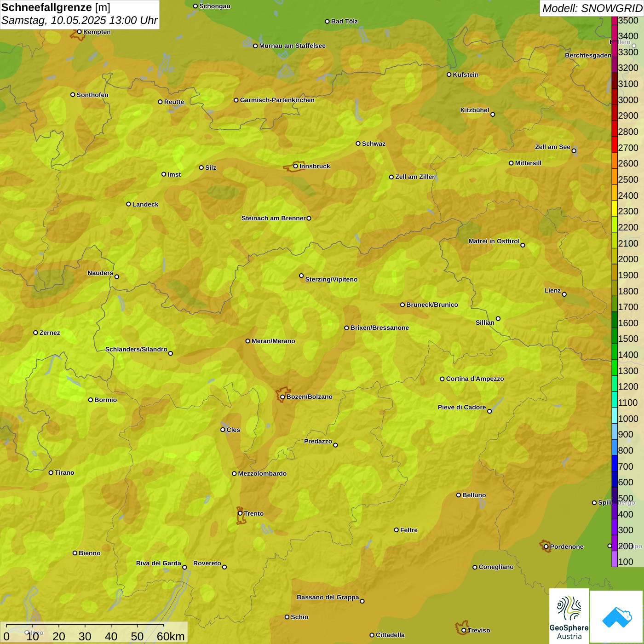The image size is (644, 644).
Task: Click the "Modell: SNOWGRID" label
Action: pos(592,8)
